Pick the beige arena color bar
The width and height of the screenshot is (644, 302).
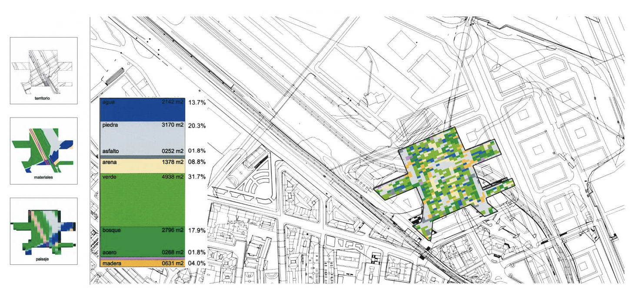[x=143, y=166]
